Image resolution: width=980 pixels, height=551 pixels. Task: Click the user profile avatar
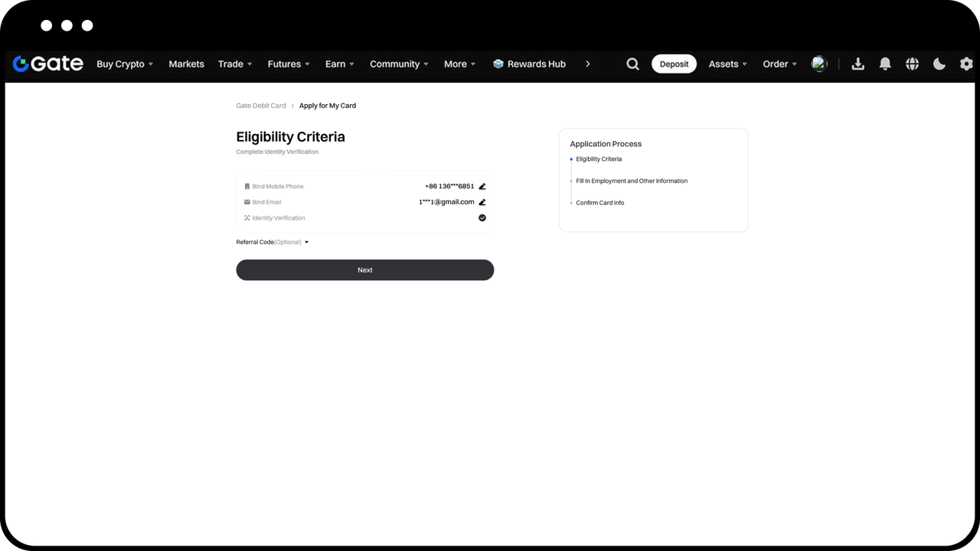[819, 64]
